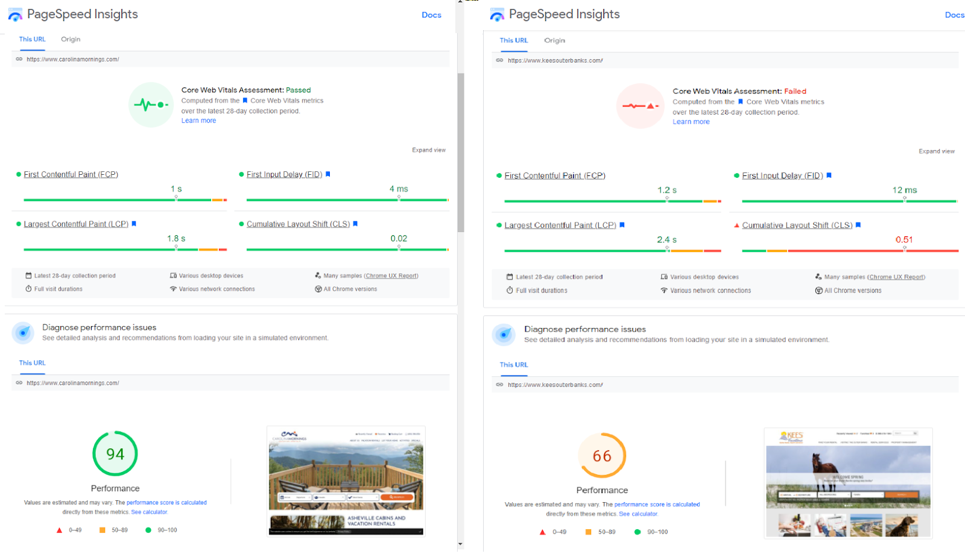
Task: Click Chrome icon for left All Chrome versions
Action: (318, 289)
